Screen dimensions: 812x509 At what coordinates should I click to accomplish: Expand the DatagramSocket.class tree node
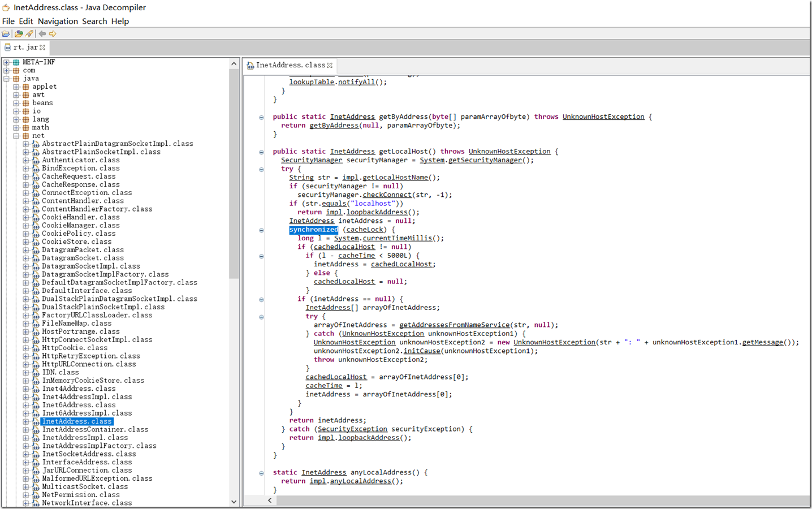(x=26, y=258)
